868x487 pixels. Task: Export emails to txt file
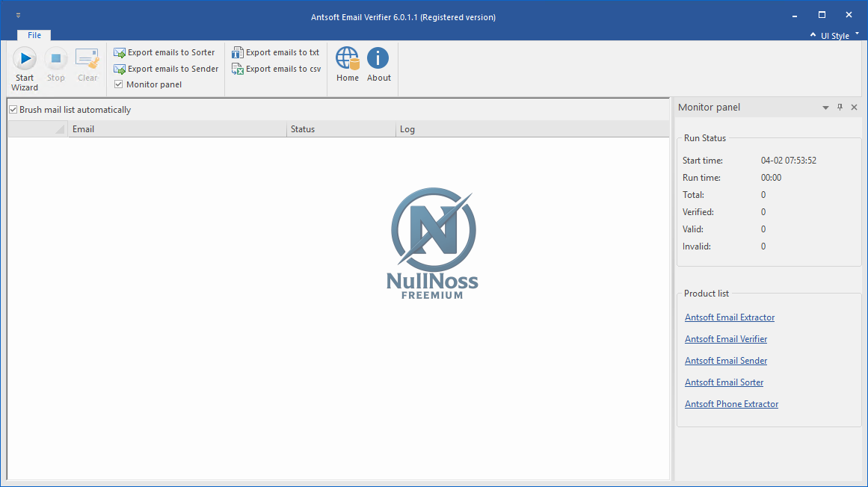coord(276,52)
